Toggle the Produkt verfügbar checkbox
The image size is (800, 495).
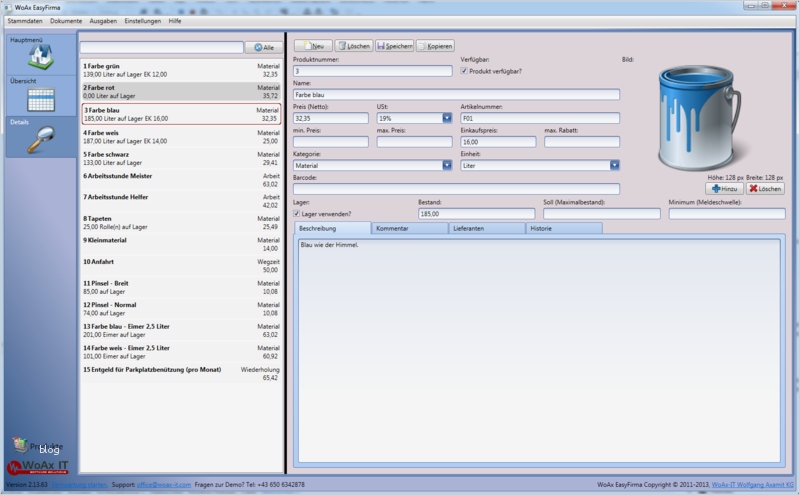tap(464, 71)
